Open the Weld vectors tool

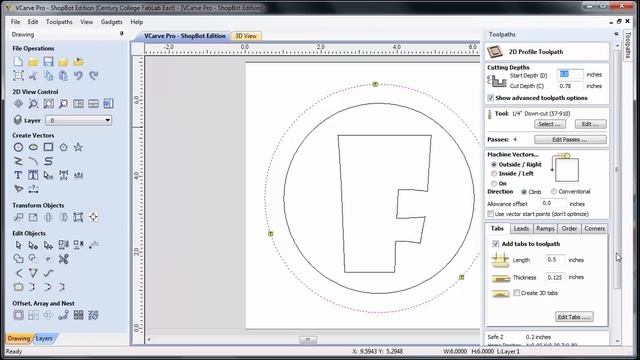pyautogui.click(x=18, y=259)
